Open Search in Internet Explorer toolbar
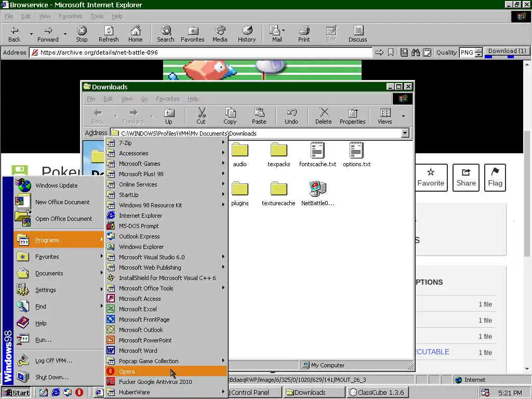Viewport: 532px width, 399px height. click(166, 34)
